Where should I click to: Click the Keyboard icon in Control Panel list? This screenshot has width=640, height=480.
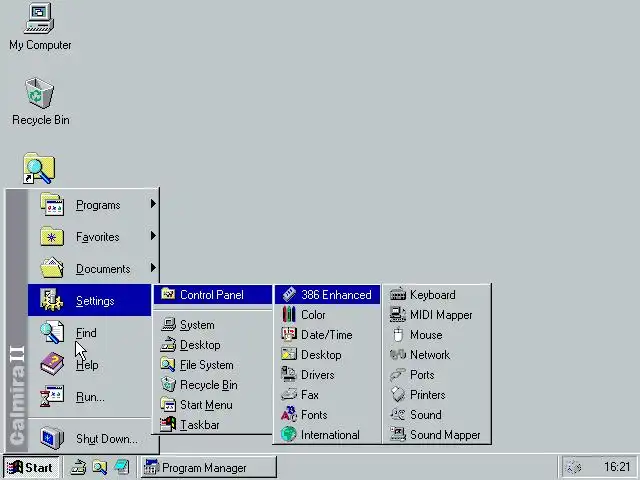point(398,294)
